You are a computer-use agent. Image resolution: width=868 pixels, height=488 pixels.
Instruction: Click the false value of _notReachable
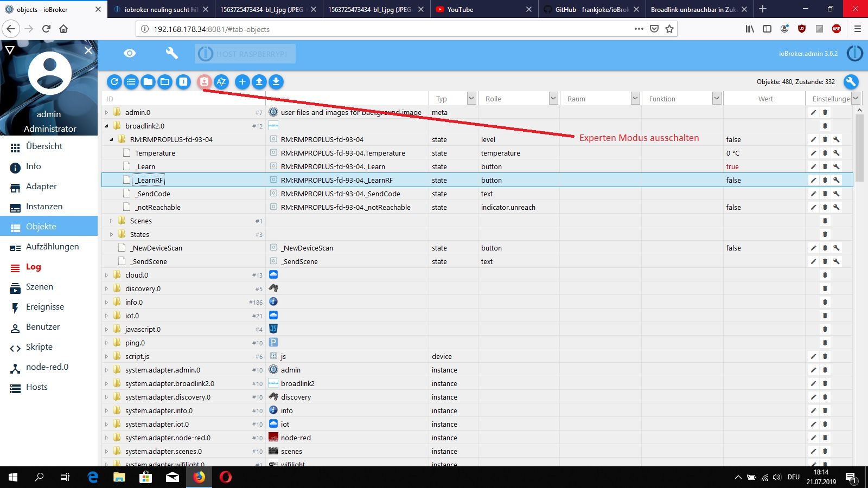[733, 208]
